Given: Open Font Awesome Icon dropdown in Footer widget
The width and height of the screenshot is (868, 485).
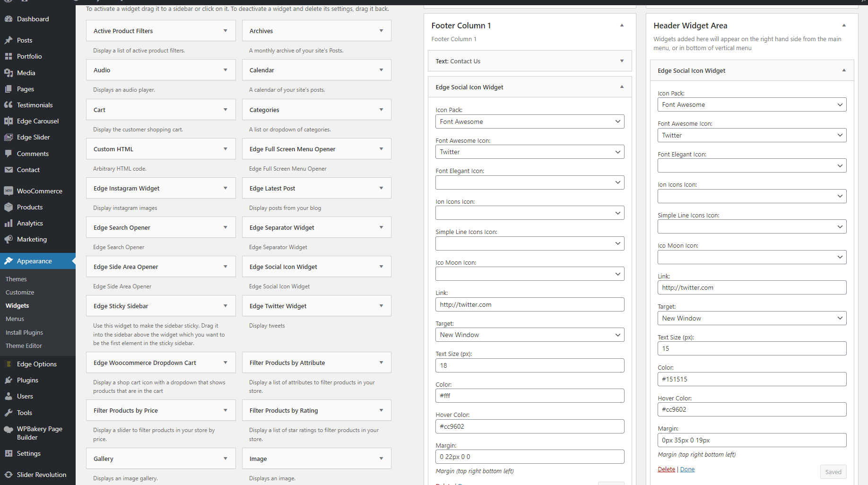Looking at the screenshot, I should tap(529, 152).
